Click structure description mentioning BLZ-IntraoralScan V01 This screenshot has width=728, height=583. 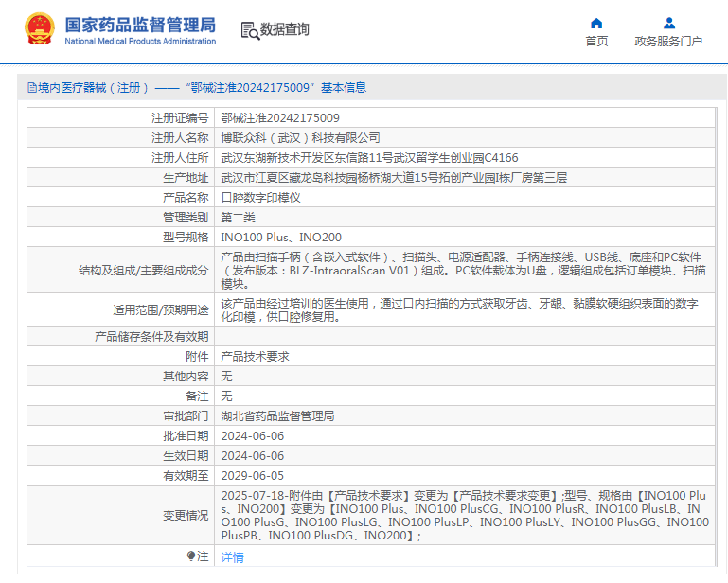pyautogui.click(x=464, y=270)
